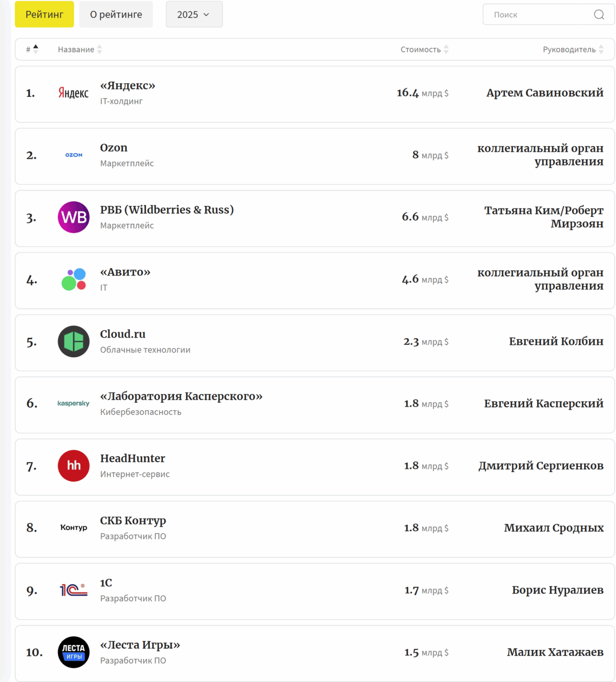Click the Cloud.ru green logo
Image resolution: width=616 pixels, height=682 pixels.
point(73,342)
